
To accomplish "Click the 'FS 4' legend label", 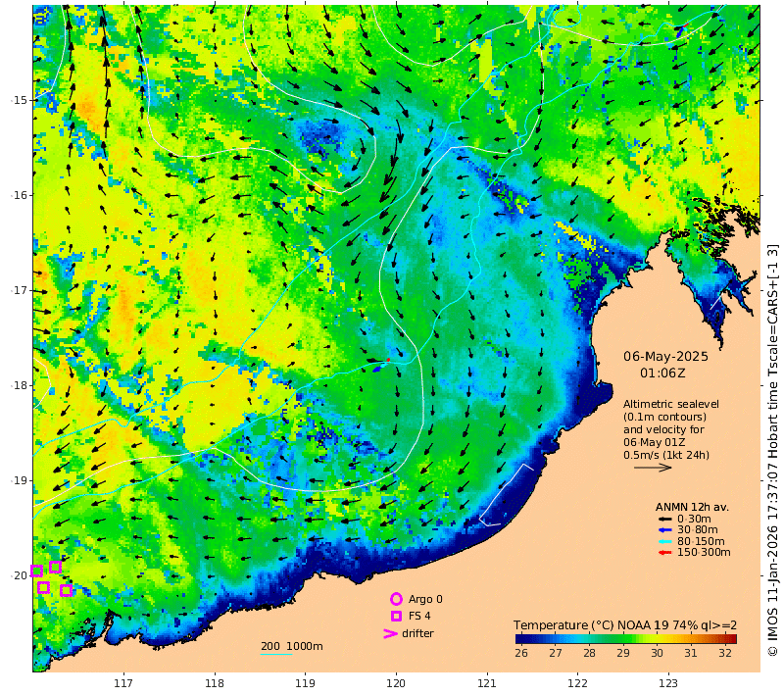I will [x=419, y=616].
